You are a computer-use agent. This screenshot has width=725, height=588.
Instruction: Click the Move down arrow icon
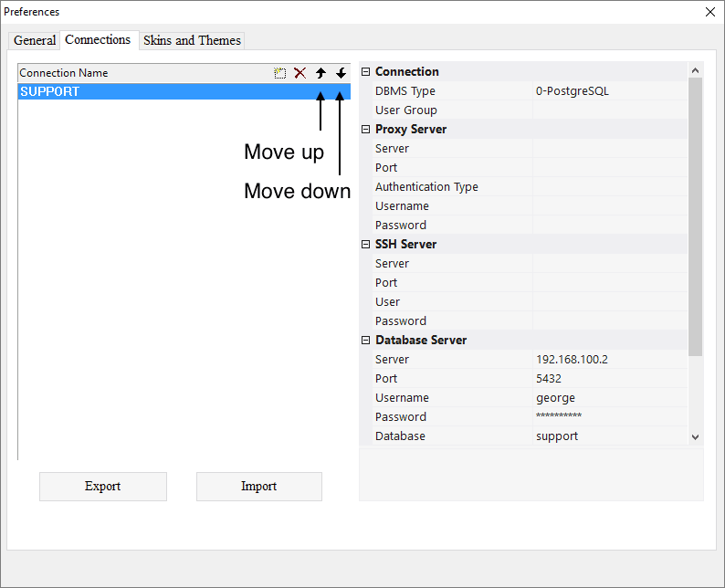click(x=341, y=73)
